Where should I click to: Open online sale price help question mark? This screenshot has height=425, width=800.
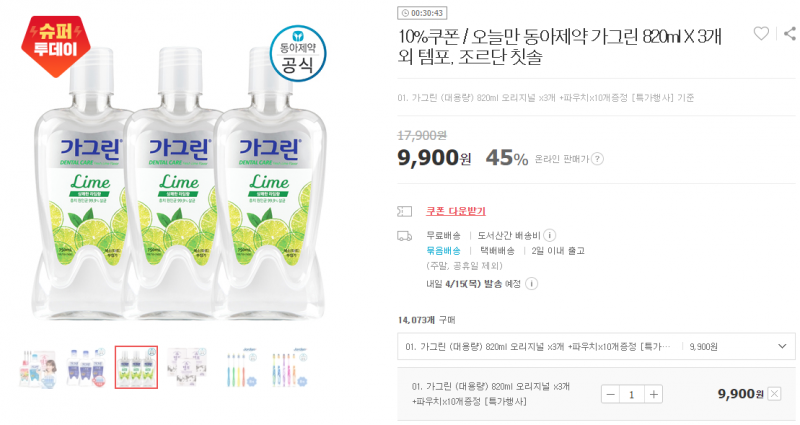click(x=597, y=159)
